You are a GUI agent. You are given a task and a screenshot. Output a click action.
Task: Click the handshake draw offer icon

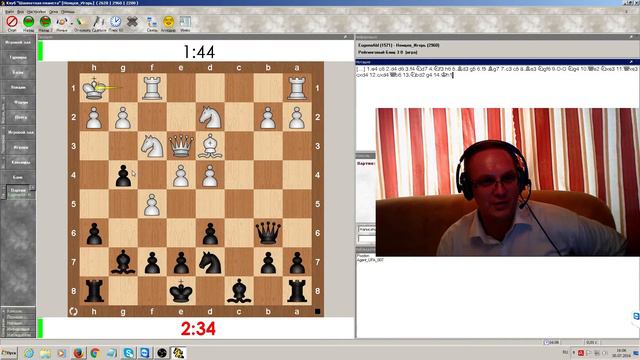(62, 22)
